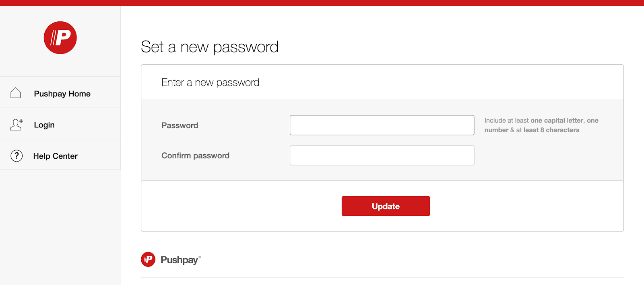
Task: Click the Pushpay logo at the sidebar top
Action: [x=60, y=37]
